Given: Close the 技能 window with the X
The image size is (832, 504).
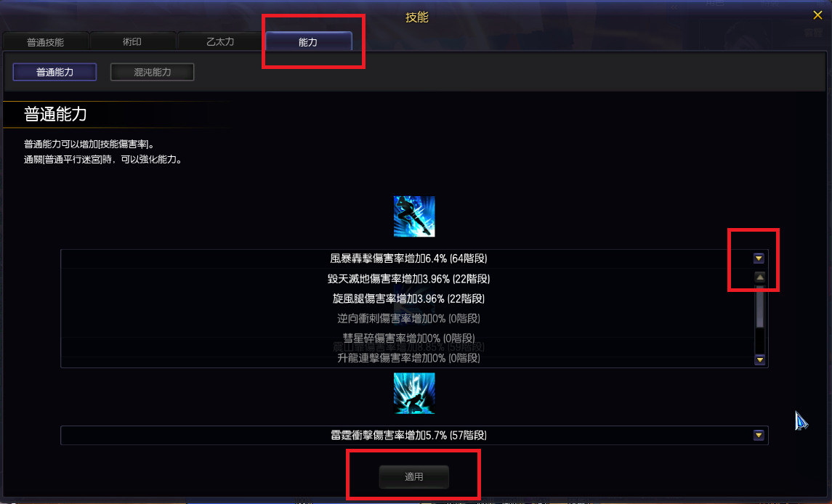Looking at the screenshot, I should [817, 15].
